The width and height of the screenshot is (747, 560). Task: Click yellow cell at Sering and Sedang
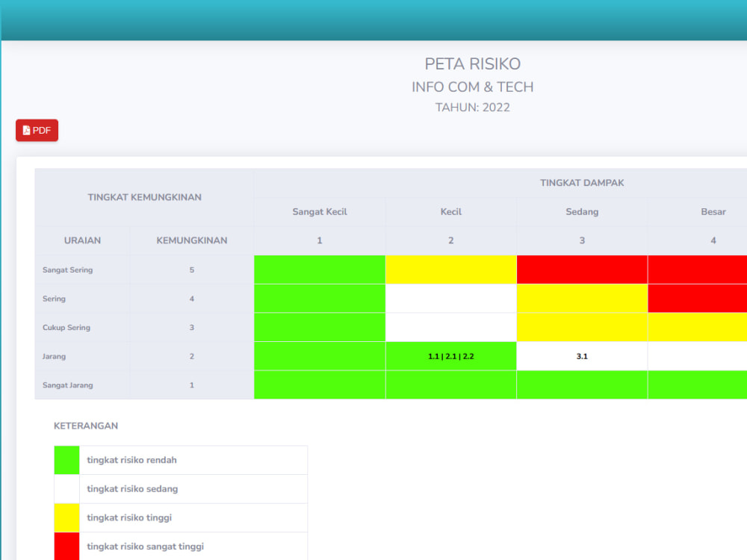click(x=582, y=299)
